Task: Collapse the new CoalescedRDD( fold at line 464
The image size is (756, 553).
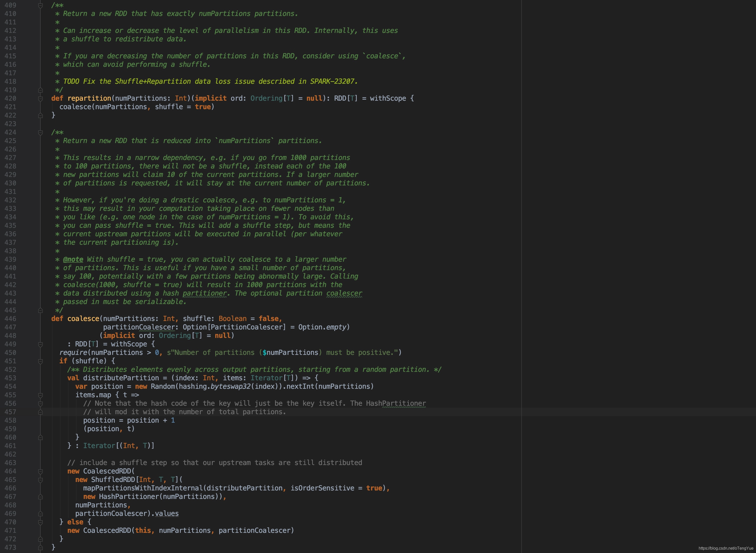Action: point(40,472)
